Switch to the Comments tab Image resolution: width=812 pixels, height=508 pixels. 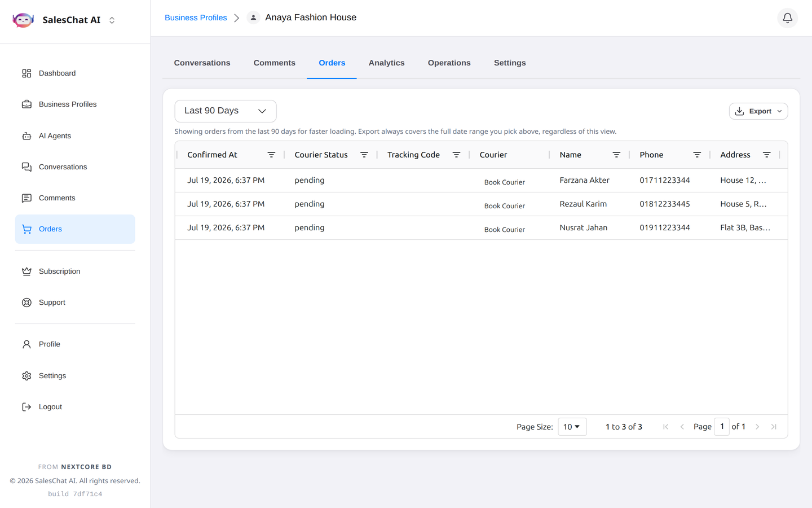coord(274,63)
